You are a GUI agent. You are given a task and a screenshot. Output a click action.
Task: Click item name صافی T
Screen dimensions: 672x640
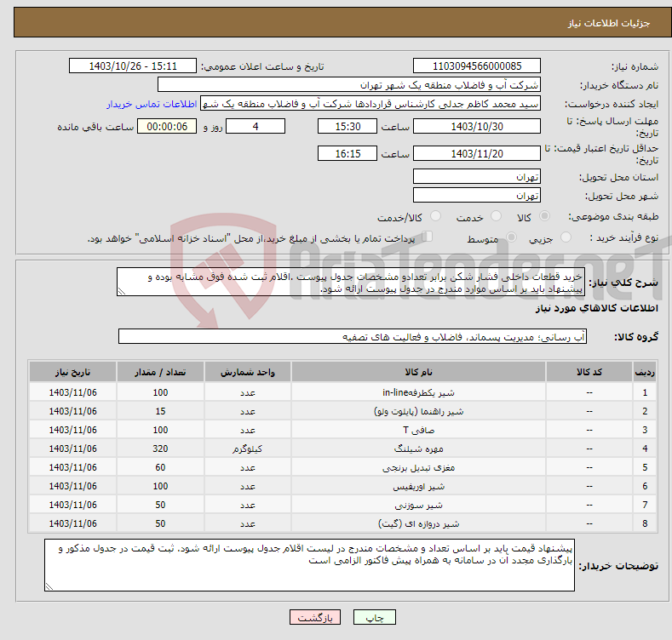tap(418, 430)
